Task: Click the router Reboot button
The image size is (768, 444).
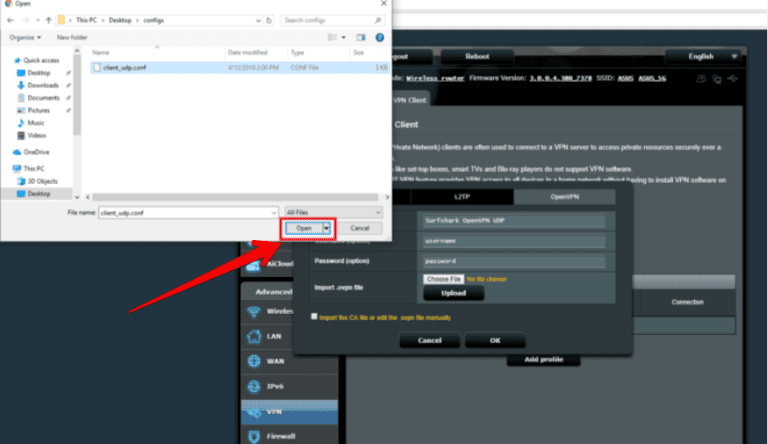Action: coord(477,56)
